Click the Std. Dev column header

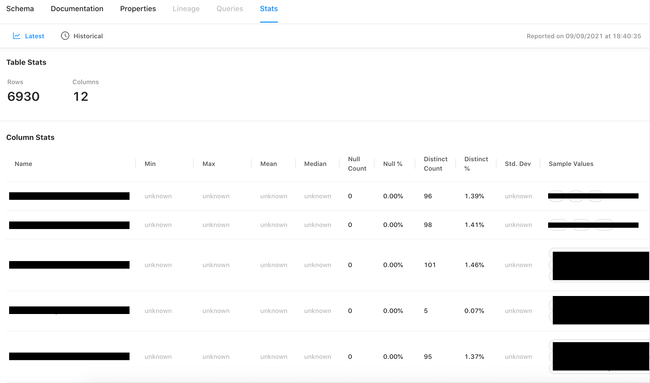click(518, 164)
